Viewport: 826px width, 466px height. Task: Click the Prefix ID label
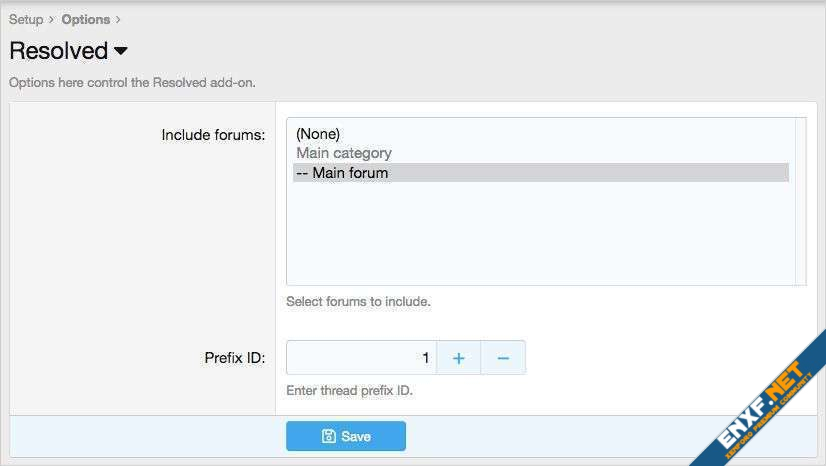pyautogui.click(x=234, y=358)
